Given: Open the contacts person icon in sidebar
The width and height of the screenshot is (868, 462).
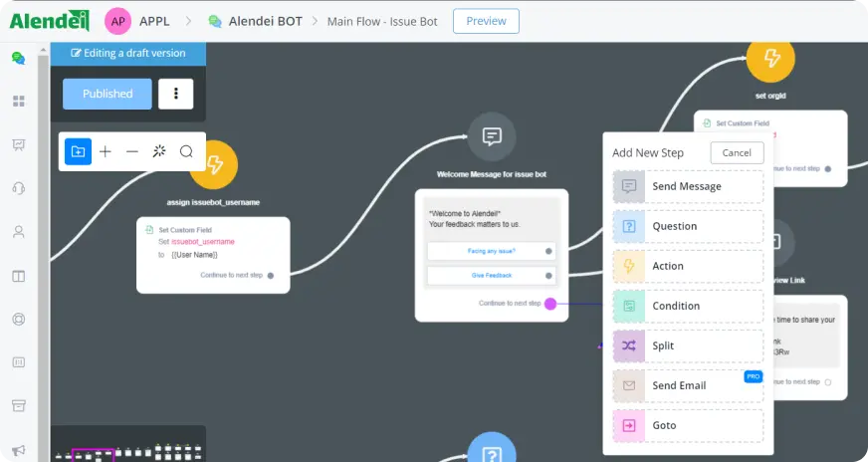Looking at the screenshot, I should click(x=19, y=232).
